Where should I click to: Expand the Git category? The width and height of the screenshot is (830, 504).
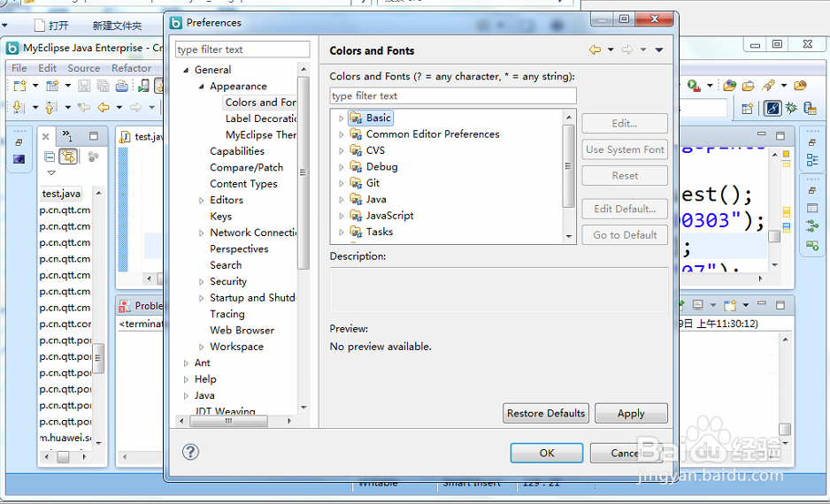click(342, 184)
